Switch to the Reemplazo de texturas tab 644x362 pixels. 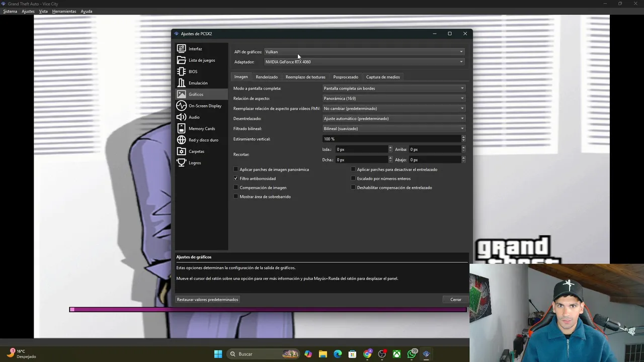pos(305,77)
